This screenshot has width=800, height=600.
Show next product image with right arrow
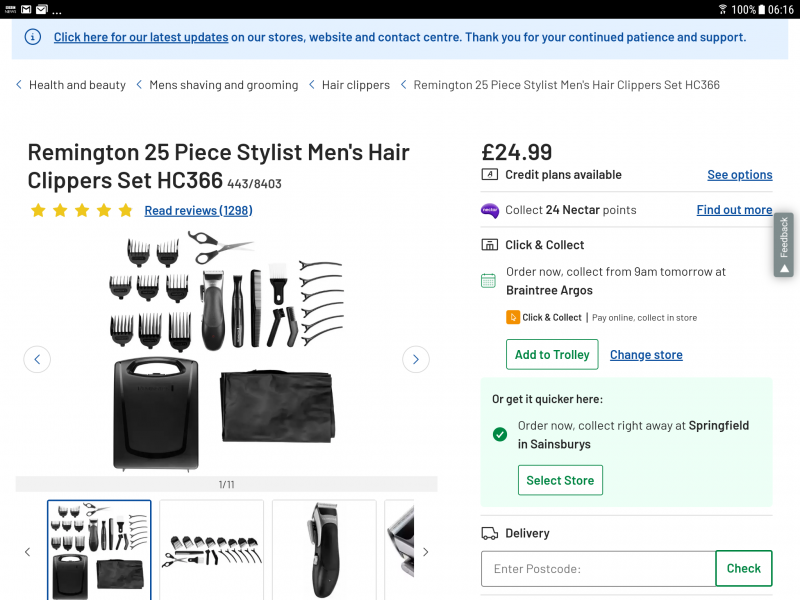(416, 359)
